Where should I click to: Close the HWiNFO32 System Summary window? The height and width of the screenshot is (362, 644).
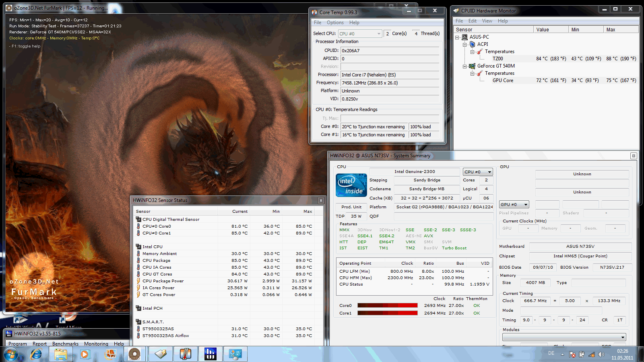(x=634, y=156)
